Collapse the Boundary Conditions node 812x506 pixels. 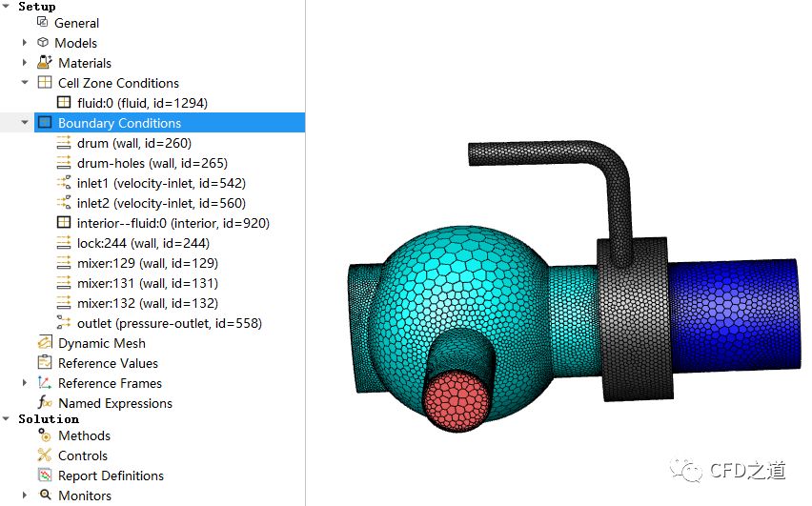click(x=25, y=123)
